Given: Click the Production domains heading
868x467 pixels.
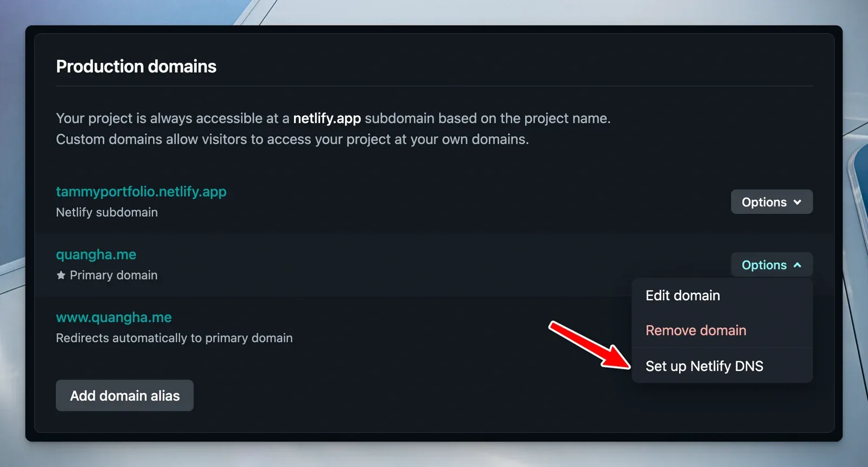Looking at the screenshot, I should (x=136, y=66).
